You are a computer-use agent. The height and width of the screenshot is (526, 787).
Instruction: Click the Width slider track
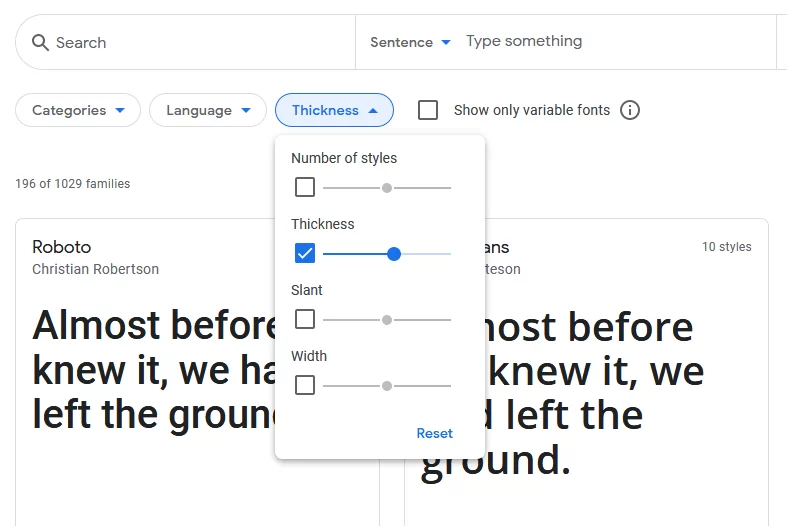pyautogui.click(x=387, y=386)
